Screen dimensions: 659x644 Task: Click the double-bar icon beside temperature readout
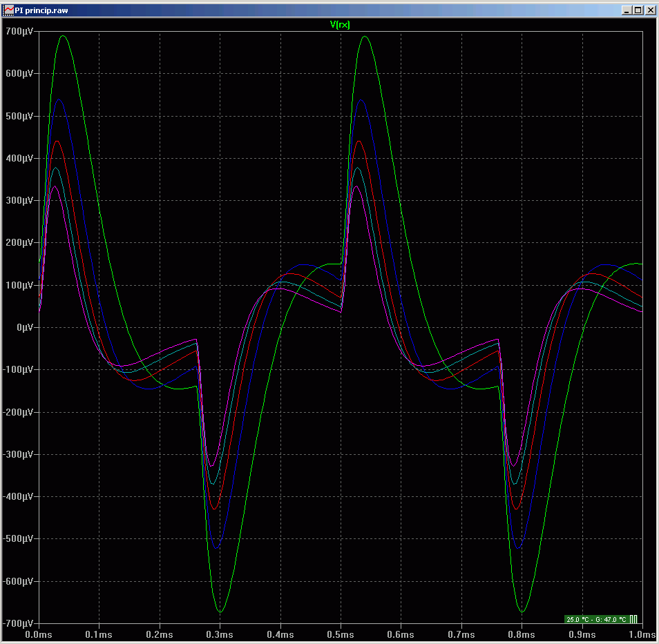(633, 619)
